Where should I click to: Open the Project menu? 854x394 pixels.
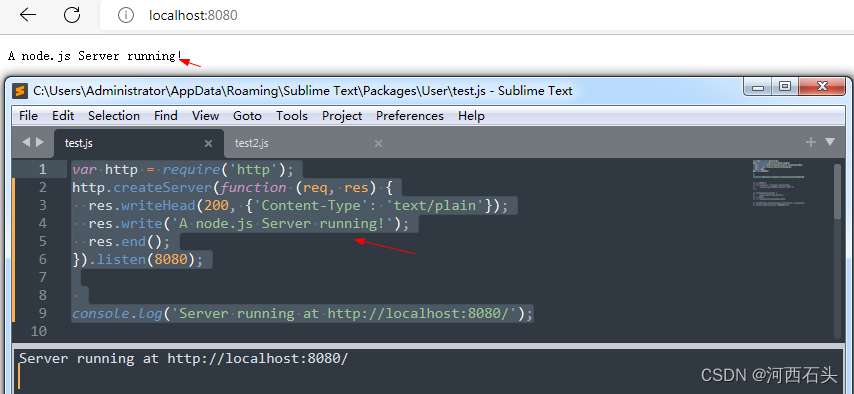[342, 116]
